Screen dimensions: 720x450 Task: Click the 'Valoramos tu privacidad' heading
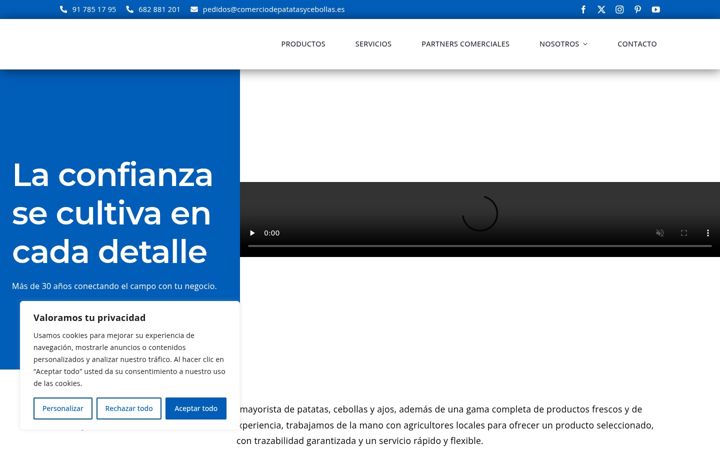point(90,318)
